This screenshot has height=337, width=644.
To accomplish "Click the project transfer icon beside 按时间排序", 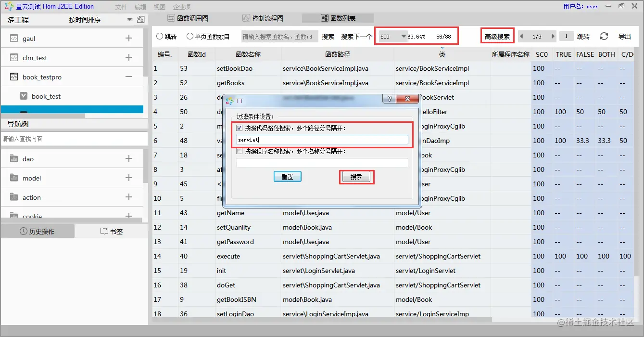I will click(x=140, y=19).
